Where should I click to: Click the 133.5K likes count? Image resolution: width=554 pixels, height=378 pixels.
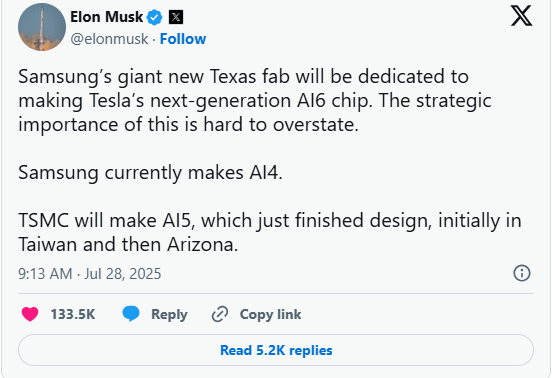pyautogui.click(x=73, y=314)
